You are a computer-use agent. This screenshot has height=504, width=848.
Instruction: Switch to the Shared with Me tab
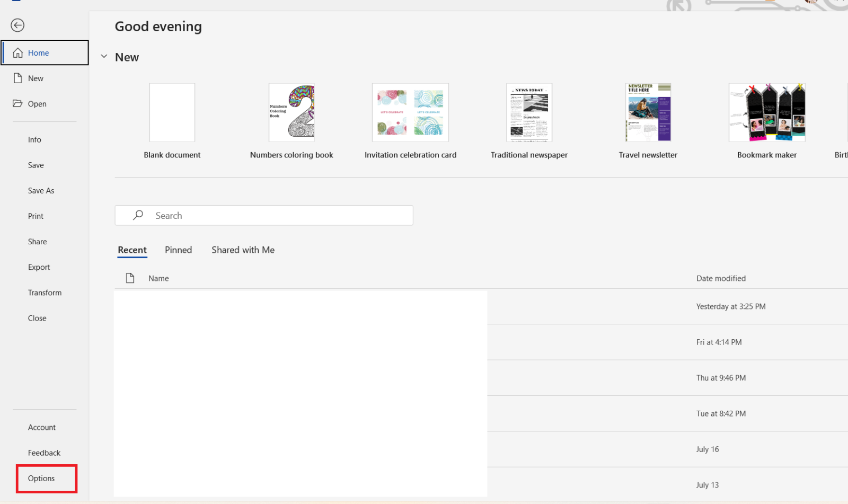pos(243,250)
